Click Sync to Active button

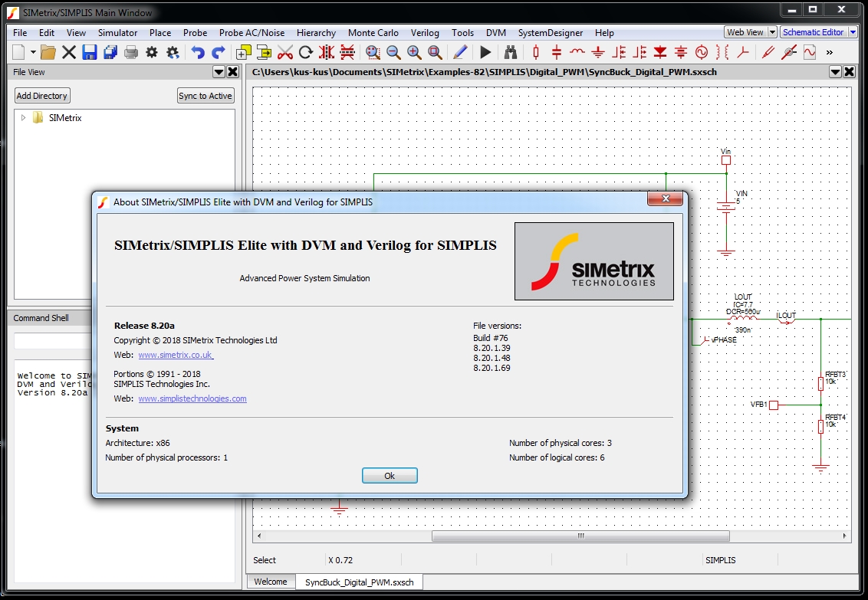pyautogui.click(x=205, y=96)
